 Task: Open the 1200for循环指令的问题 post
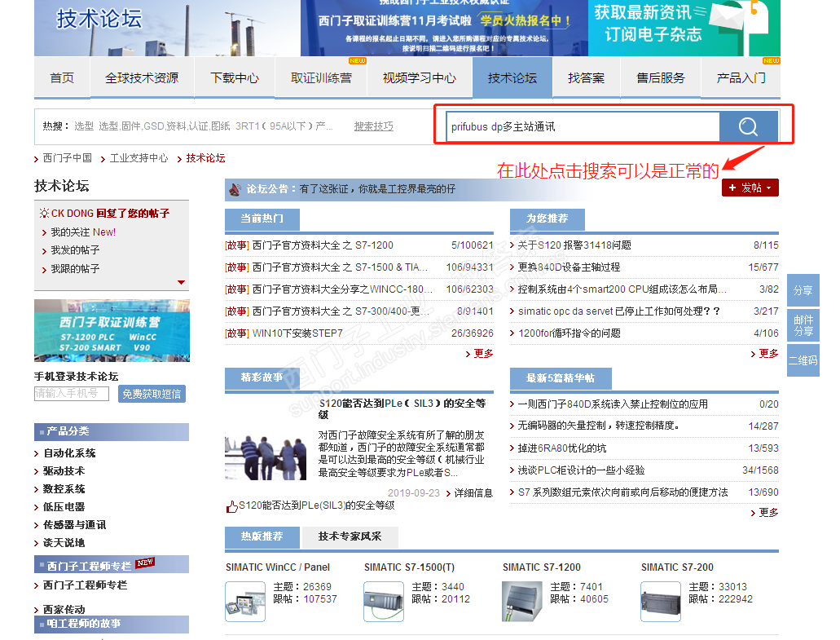pyautogui.click(x=570, y=333)
